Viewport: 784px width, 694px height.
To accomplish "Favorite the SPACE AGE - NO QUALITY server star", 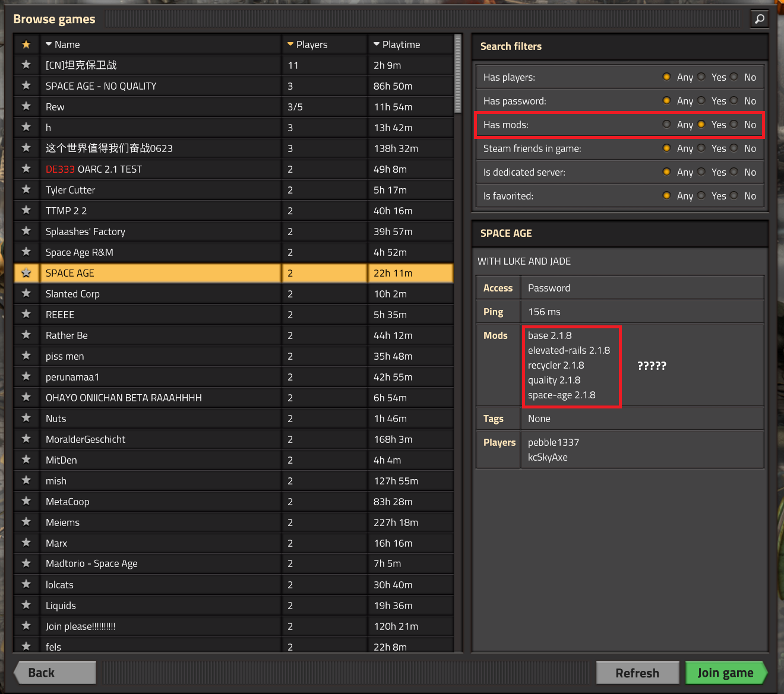I will [26, 85].
